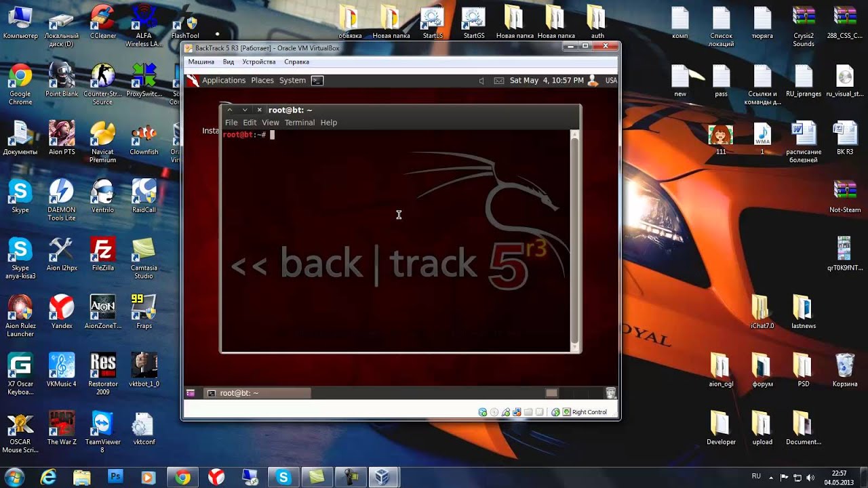Switch to Chrome in the Windows taskbar
Viewport: 868px width, 488px height.
(x=182, y=477)
